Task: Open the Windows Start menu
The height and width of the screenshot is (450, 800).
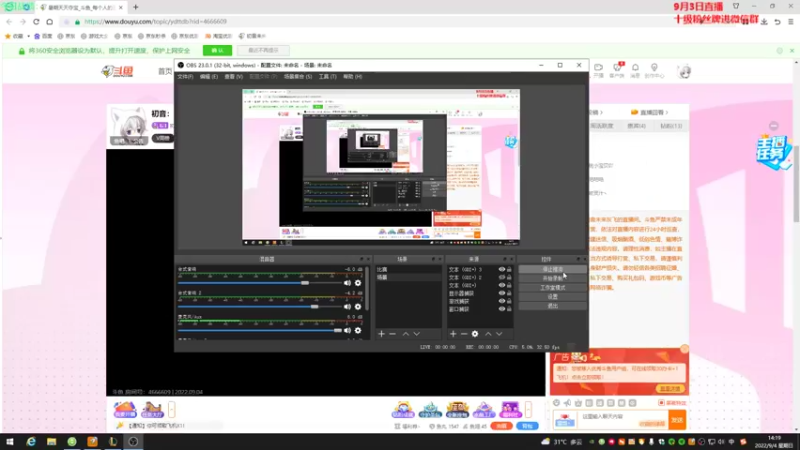Action: [10, 442]
